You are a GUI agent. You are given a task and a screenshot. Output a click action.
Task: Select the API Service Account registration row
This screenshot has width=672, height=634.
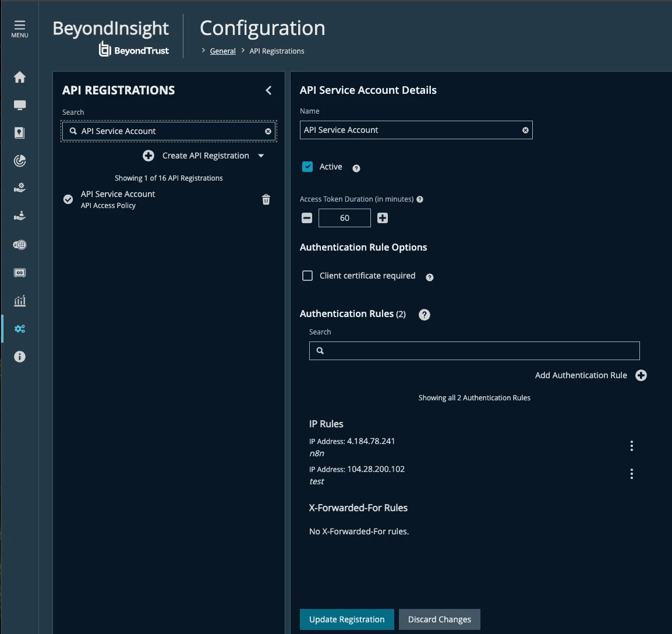pyautogui.click(x=169, y=199)
